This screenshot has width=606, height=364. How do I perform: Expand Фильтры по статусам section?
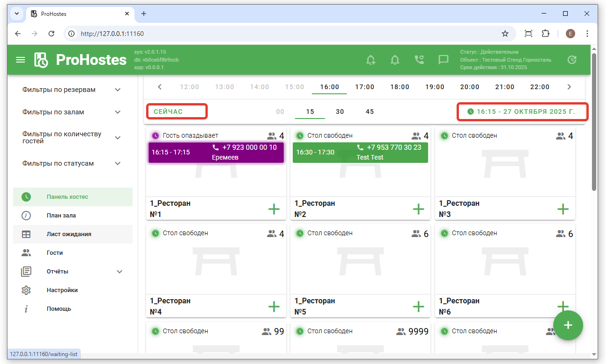point(118,163)
